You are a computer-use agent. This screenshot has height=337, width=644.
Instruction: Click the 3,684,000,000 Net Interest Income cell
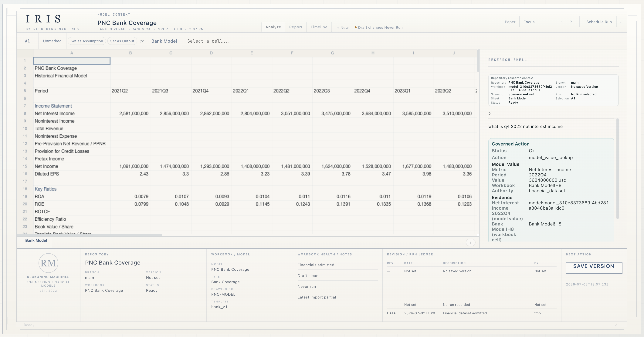tap(373, 113)
